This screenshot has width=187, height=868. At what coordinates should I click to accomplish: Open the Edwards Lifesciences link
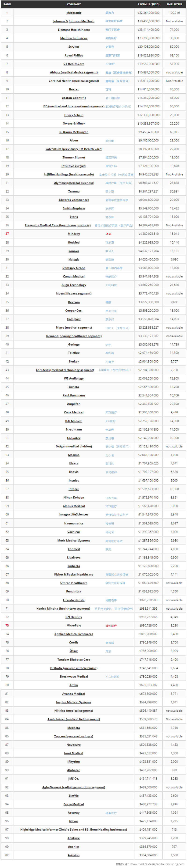74,200
